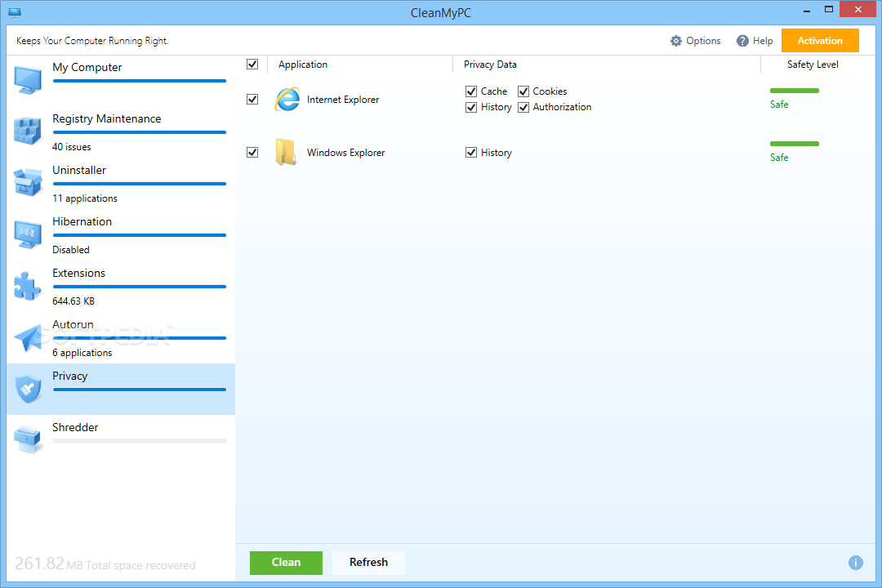The image size is (882, 588).
Task: Click the Hibernation sleeping monitor icon
Action: pos(28,234)
